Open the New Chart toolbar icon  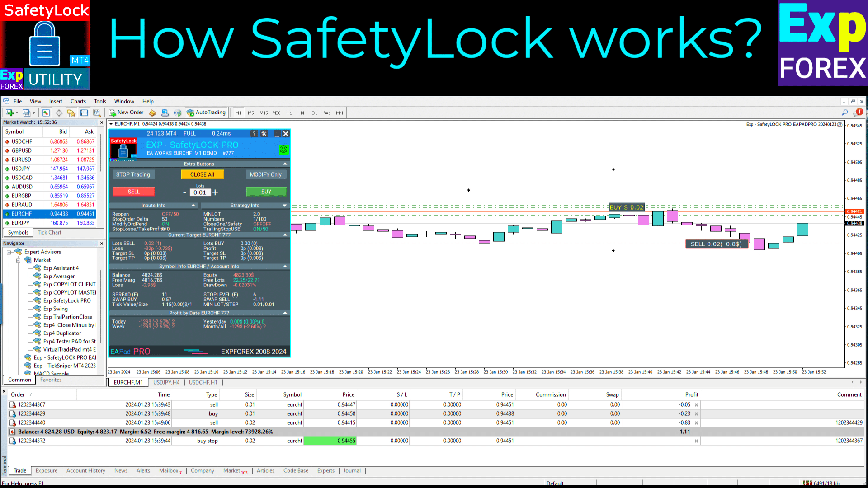pos(9,113)
